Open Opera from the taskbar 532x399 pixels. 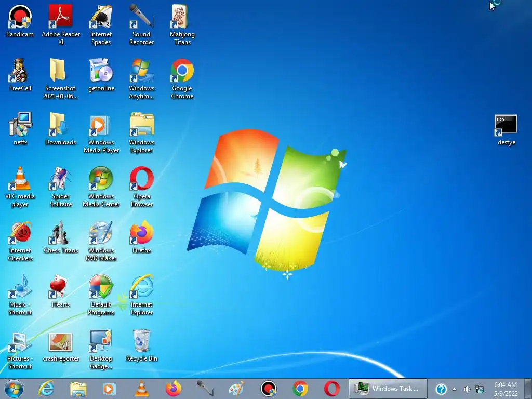[x=332, y=389]
